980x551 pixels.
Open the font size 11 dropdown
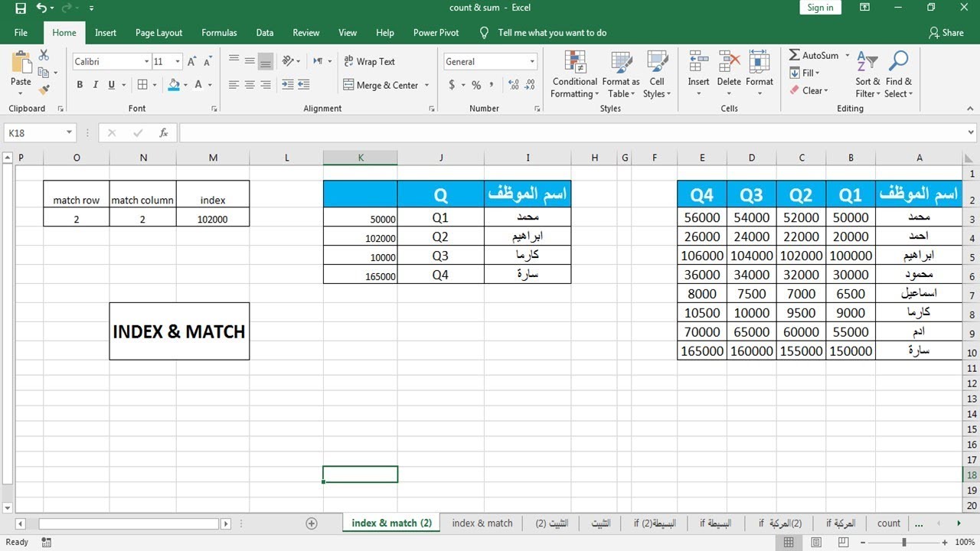(x=178, y=62)
